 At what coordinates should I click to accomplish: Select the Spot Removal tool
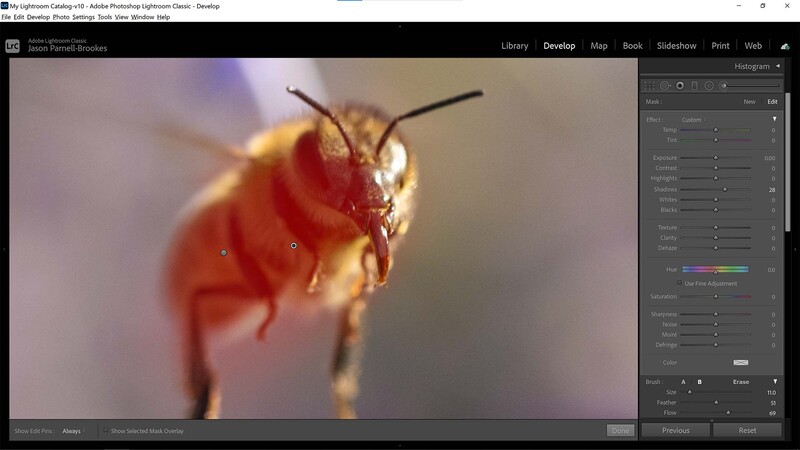coord(665,86)
